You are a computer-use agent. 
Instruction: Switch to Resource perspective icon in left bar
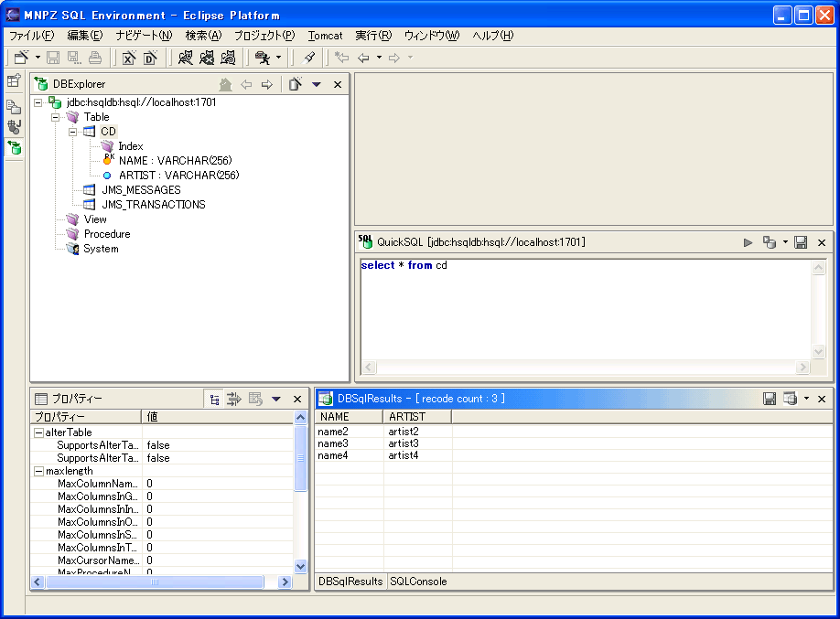pyautogui.click(x=14, y=107)
